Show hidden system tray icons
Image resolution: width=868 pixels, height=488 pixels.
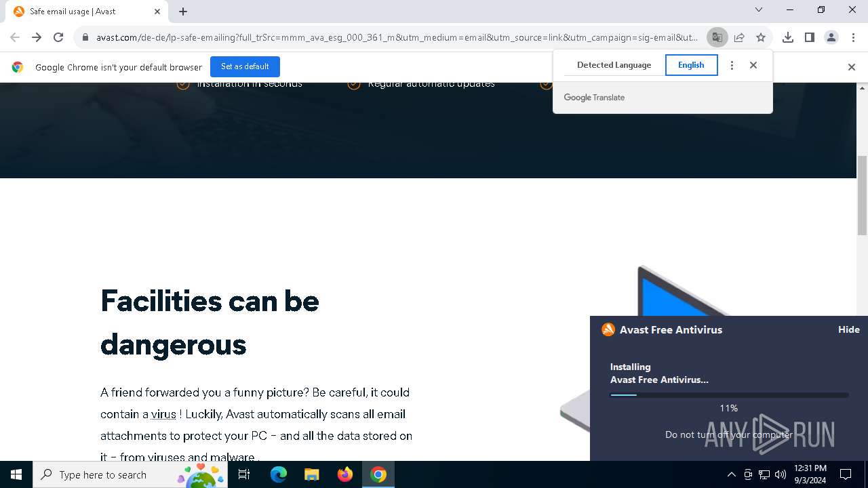pos(731,474)
